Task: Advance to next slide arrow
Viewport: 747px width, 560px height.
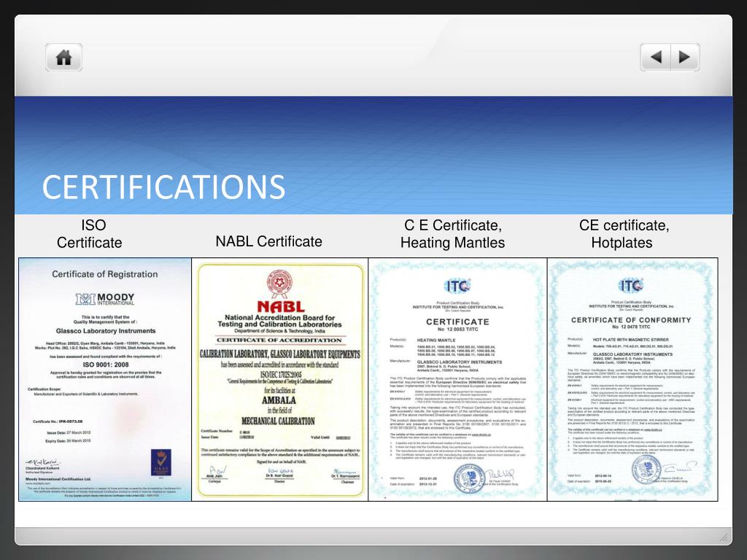Action: click(x=685, y=57)
